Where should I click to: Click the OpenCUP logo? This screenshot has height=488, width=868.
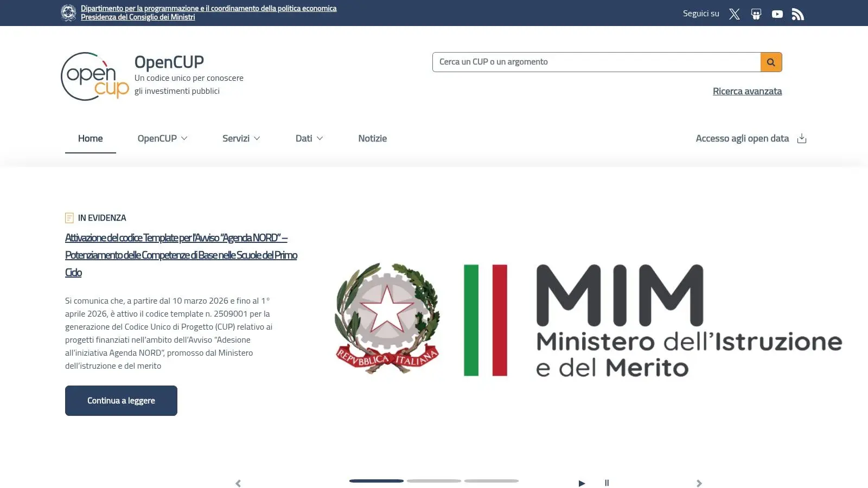pos(95,76)
